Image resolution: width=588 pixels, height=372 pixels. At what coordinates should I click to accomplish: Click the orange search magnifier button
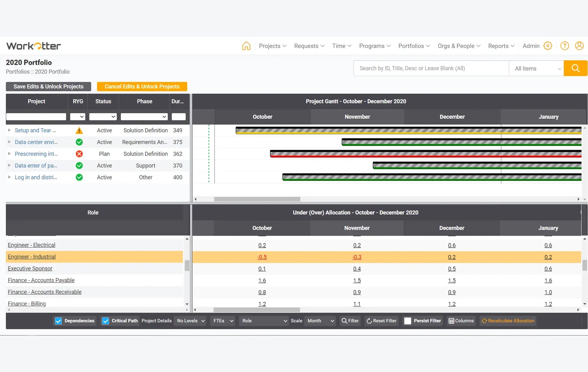[575, 68]
